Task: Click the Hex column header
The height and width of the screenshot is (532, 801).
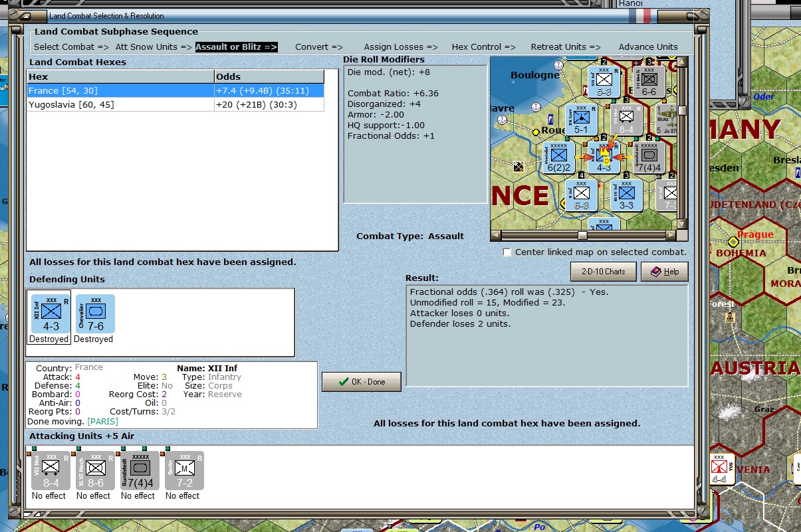Action: [x=120, y=77]
